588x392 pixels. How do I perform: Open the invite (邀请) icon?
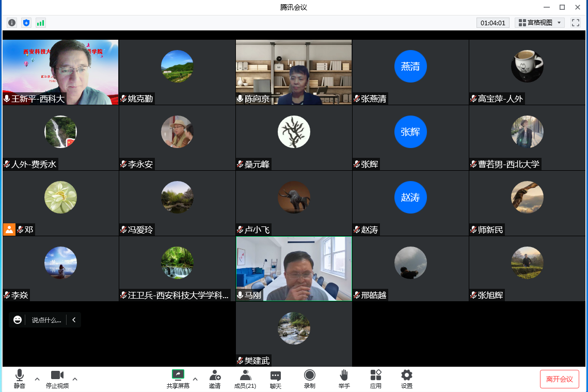click(x=215, y=379)
